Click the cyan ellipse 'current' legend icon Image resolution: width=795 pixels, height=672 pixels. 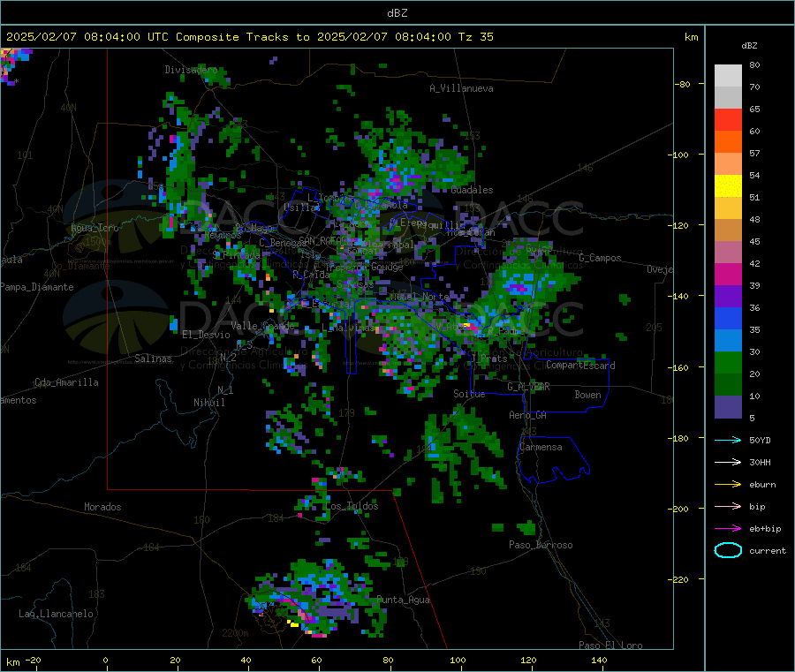click(x=728, y=550)
